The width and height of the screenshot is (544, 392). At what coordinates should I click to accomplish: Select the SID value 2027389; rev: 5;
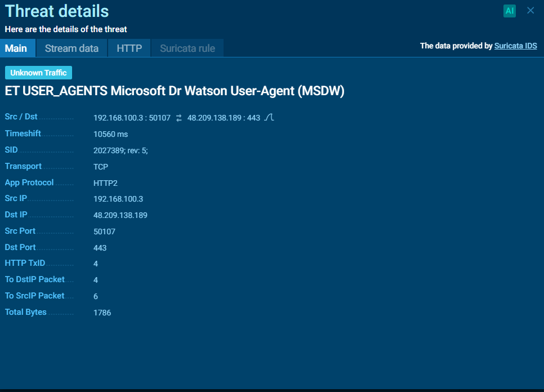click(x=121, y=150)
